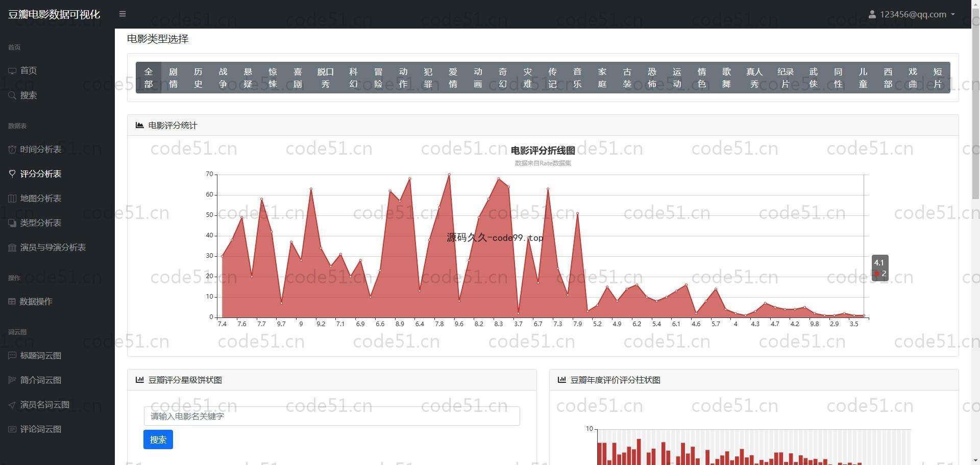Click the monitor icon beside 首页

click(x=12, y=70)
